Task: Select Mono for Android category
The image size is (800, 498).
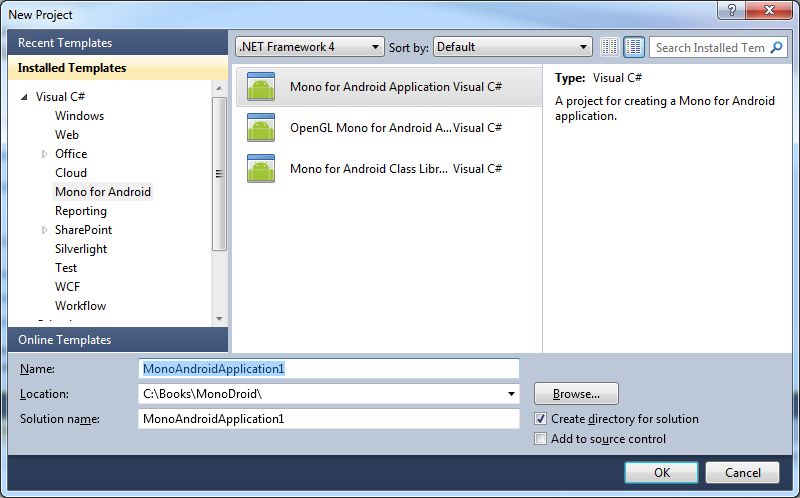Action: pyautogui.click(x=103, y=192)
